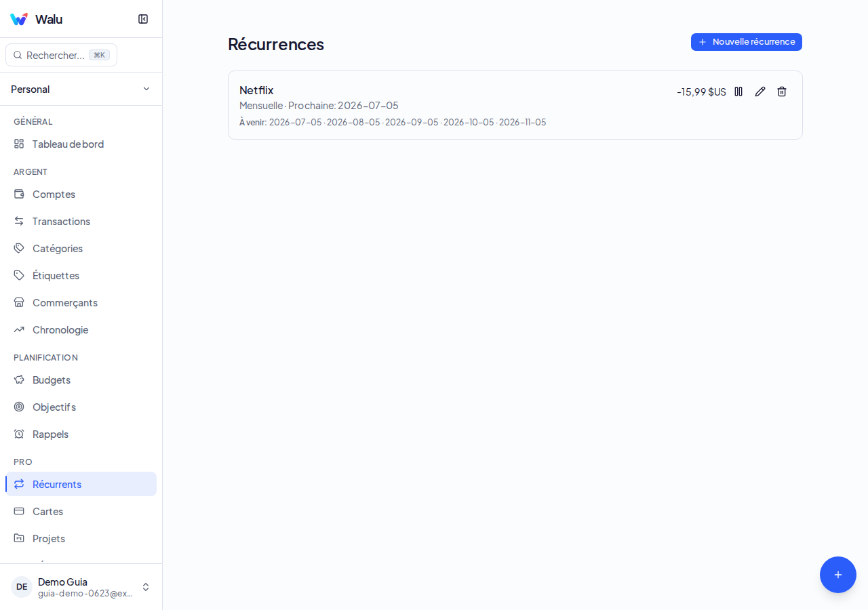The image size is (868, 610).
Task: View Rappels reminders
Action: (81, 434)
